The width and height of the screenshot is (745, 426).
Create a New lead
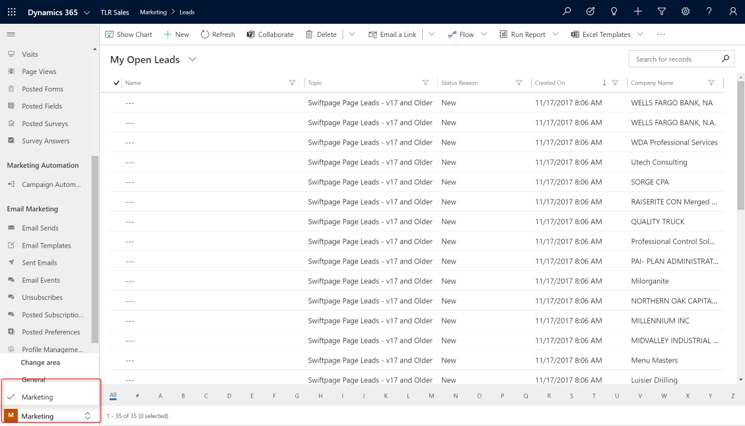(x=176, y=34)
